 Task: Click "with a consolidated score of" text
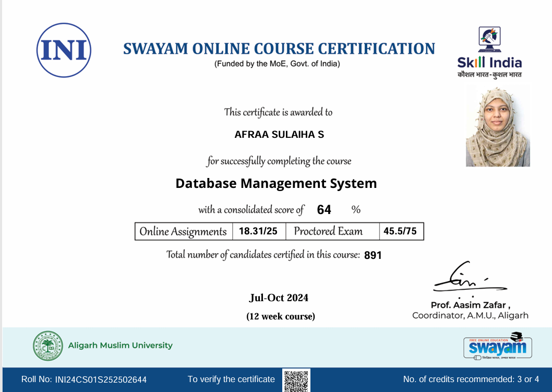click(x=251, y=209)
